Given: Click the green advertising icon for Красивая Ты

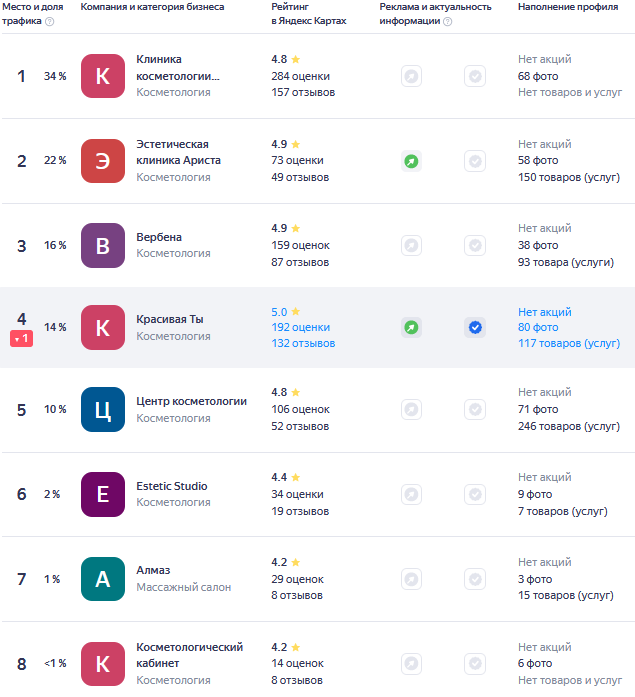Looking at the screenshot, I should [x=411, y=328].
